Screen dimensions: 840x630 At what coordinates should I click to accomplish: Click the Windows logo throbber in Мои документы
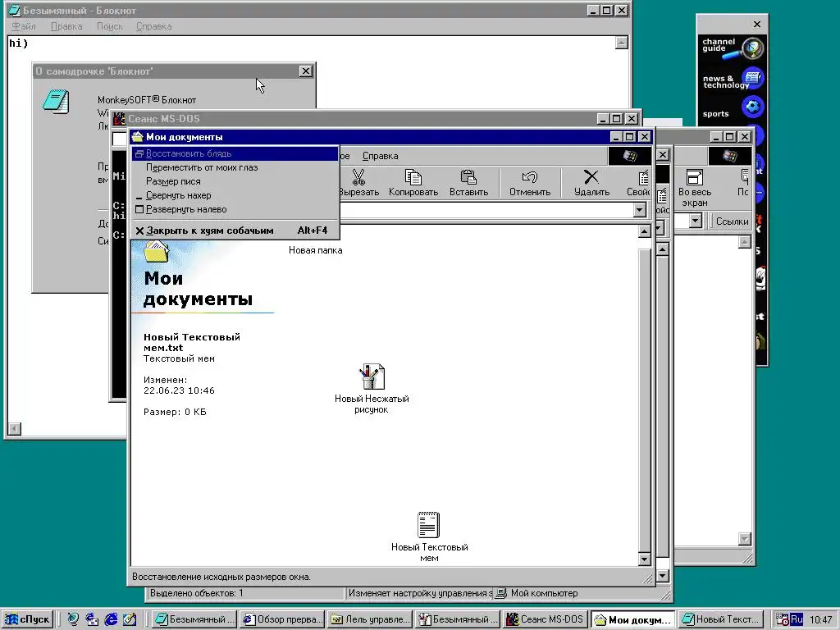629,156
